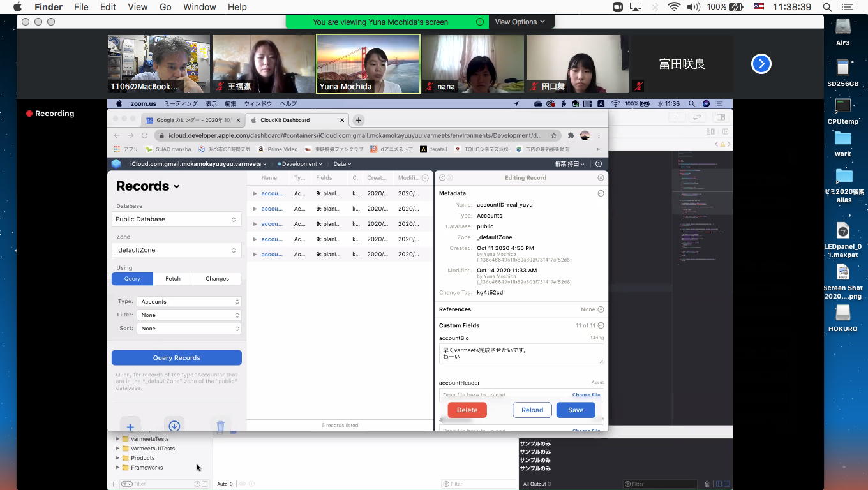Screen dimensions: 868x490
Task: Open the Development environment dropdown
Action: coord(300,164)
